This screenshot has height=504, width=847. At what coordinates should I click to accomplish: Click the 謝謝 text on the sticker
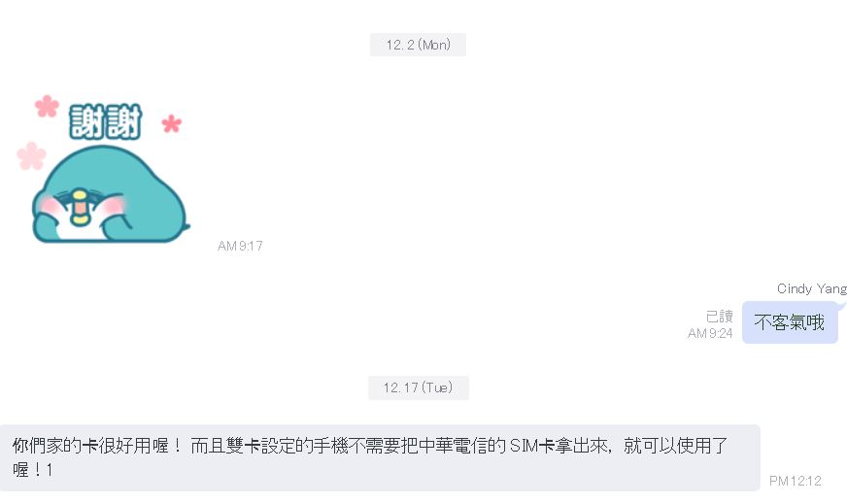pos(105,121)
